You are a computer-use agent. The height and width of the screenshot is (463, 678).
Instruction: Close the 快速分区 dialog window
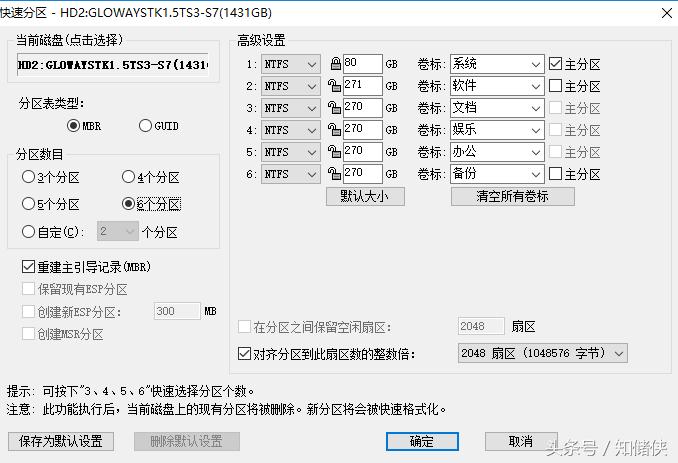coord(666,13)
